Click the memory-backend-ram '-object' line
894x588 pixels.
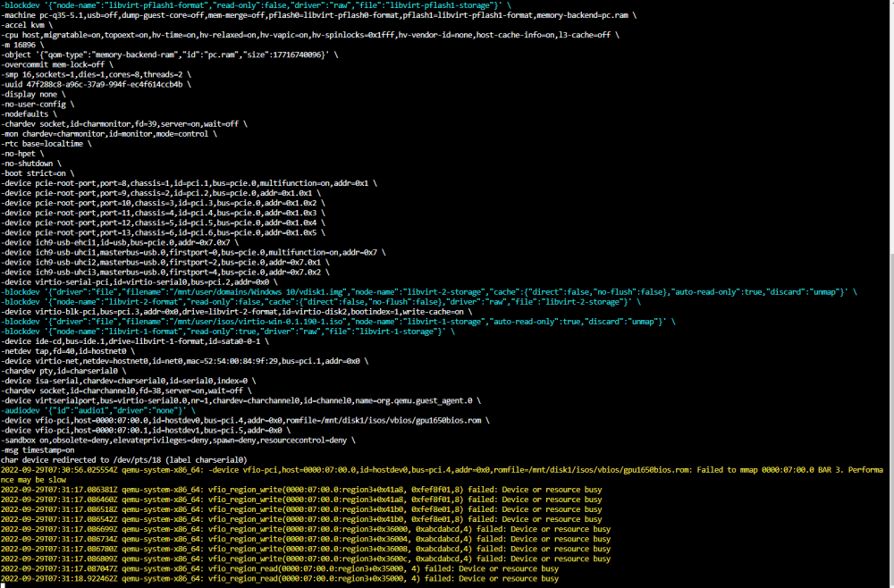click(x=169, y=55)
